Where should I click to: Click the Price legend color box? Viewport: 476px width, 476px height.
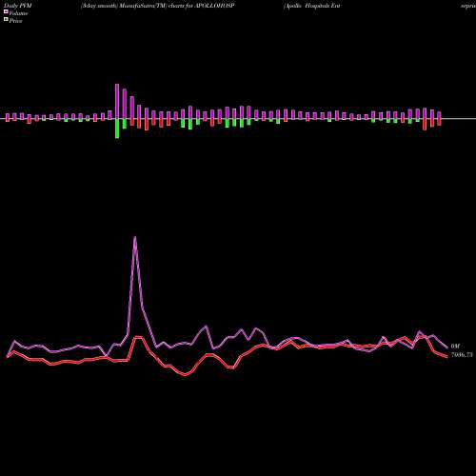6,19
